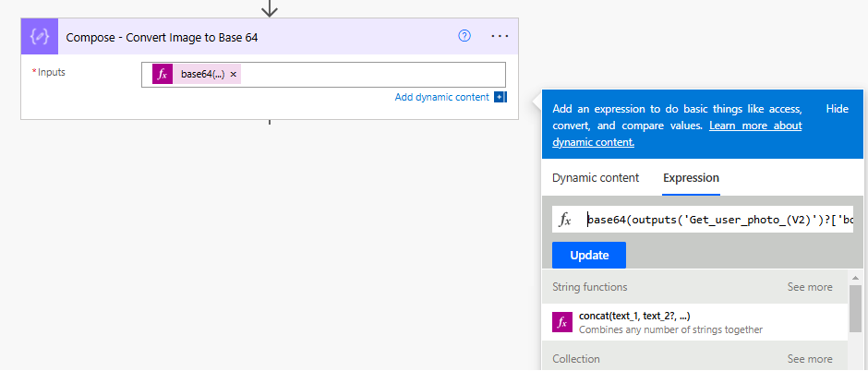The image size is (868, 371).
Task: Open help for the Compose action
Action: tap(464, 36)
